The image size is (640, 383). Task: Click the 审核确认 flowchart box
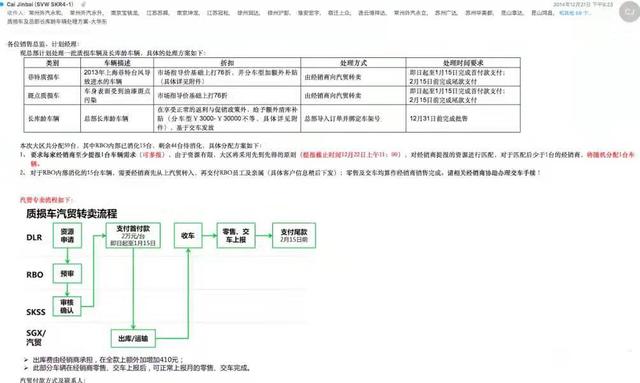[67, 306]
